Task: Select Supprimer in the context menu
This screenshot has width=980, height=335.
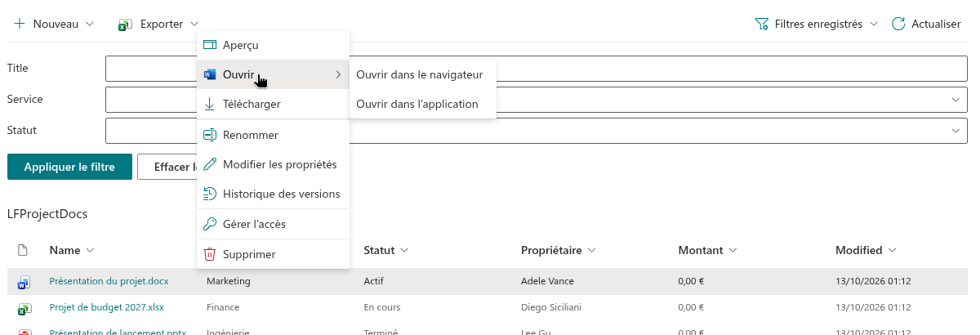Action: coord(273,254)
